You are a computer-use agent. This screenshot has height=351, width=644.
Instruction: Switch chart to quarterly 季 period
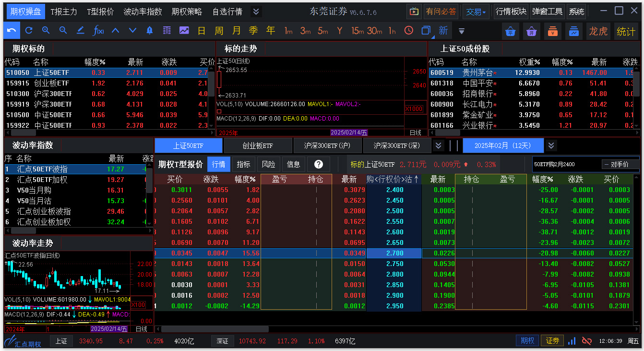pos(253,31)
